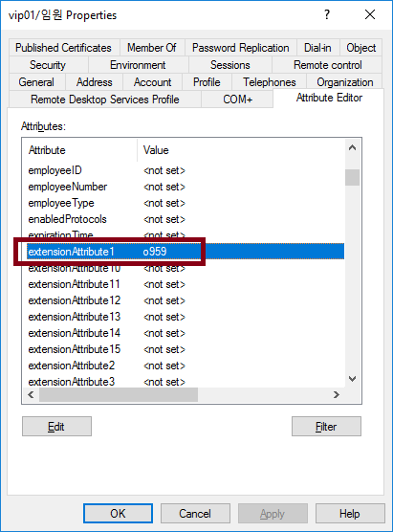Select the Dial-in tab

[317, 48]
